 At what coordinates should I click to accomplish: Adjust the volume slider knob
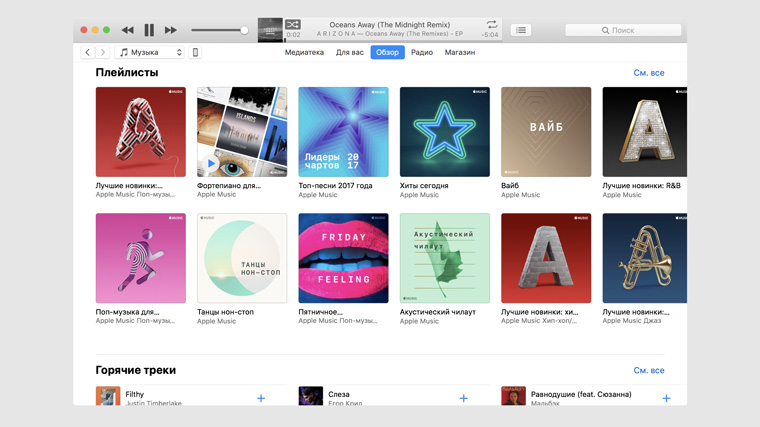click(244, 30)
